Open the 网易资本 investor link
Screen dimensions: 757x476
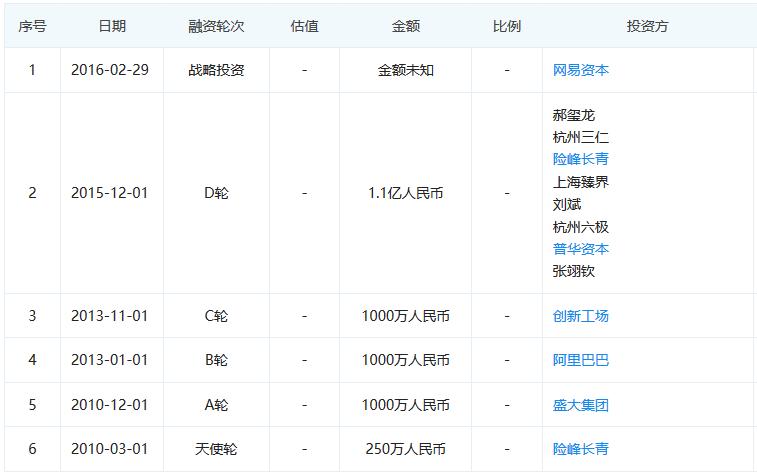(580, 70)
